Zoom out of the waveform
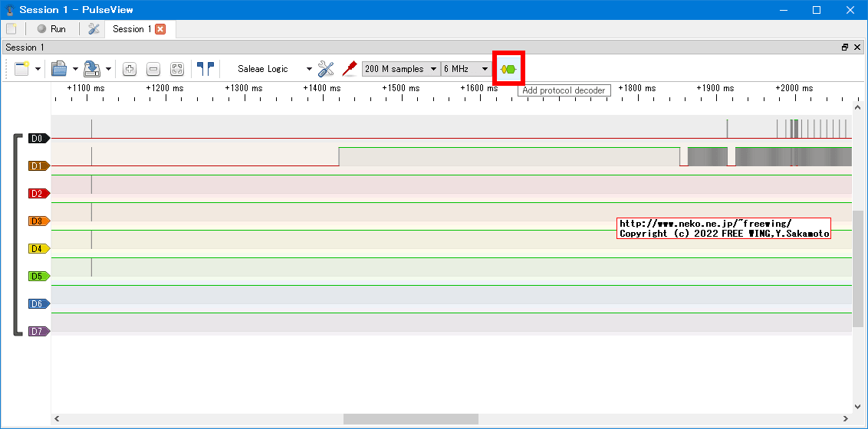Screen dimensions: 868x429 pos(153,69)
